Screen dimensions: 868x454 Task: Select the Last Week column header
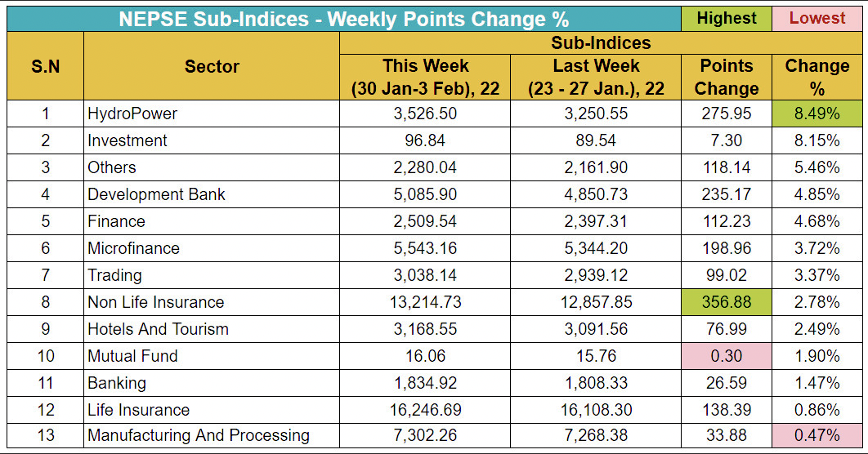(x=596, y=77)
